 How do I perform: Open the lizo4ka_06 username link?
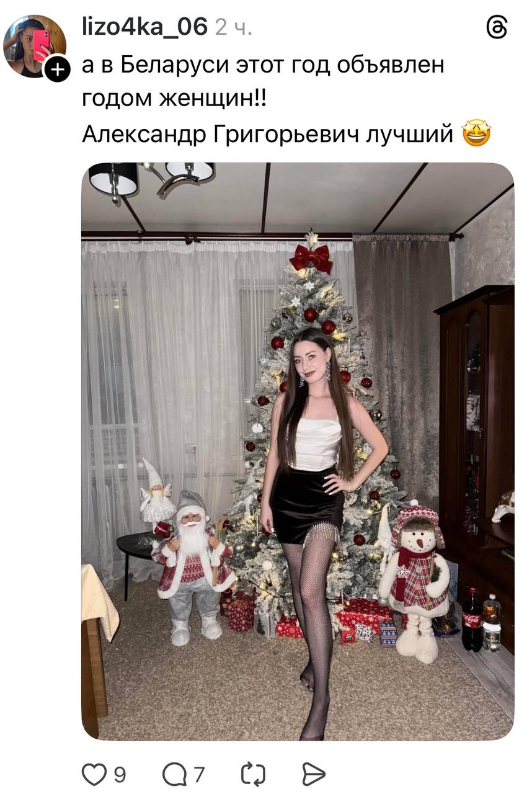pos(144,27)
